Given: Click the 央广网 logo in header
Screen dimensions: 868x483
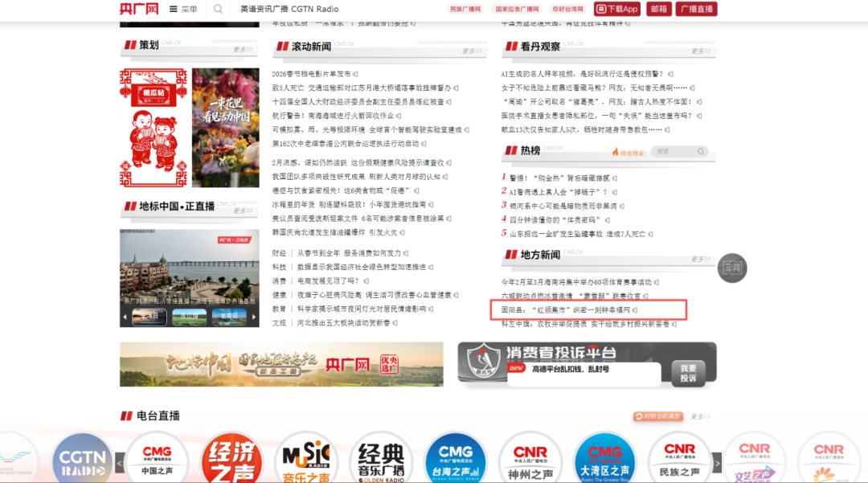Looking at the screenshot, I should (138, 9).
